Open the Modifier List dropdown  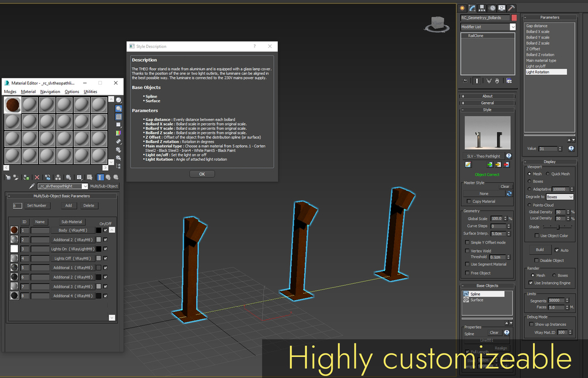[513, 27]
